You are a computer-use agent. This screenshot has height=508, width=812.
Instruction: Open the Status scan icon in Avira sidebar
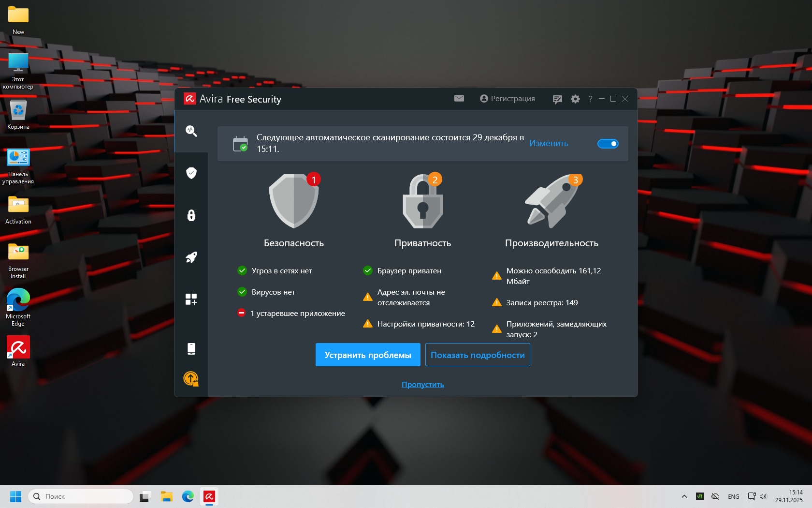point(191,131)
